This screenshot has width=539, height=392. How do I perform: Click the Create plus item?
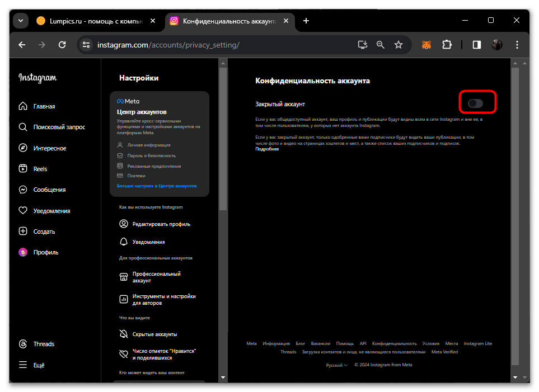click(x=37, y=232)
